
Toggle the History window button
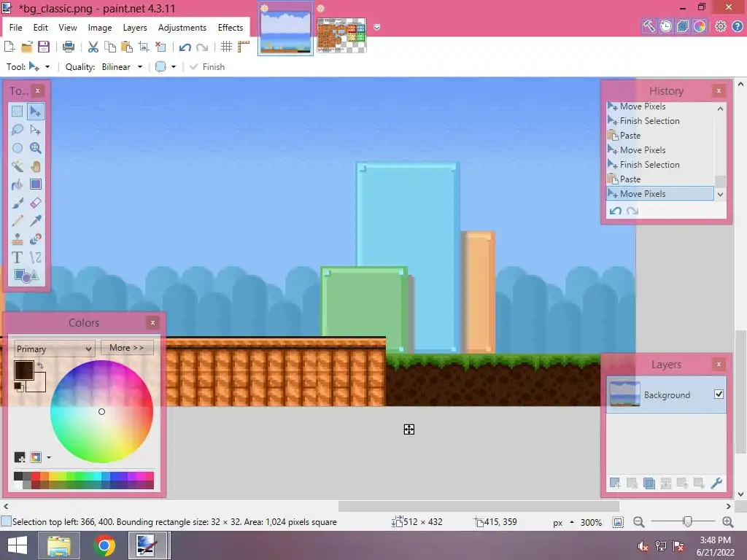[x=666, y=26]
